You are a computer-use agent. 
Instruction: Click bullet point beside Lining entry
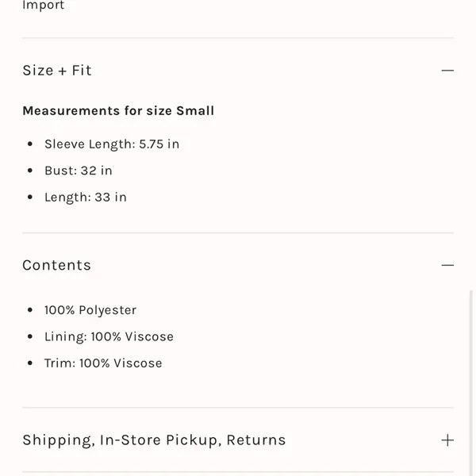tap(30, 336)
